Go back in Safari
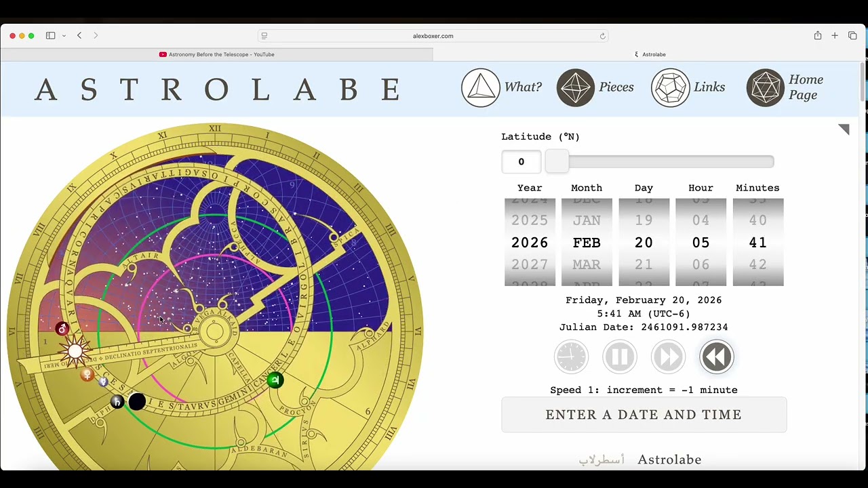Image resolution: width=868 pixels, height=488 pixels. point(79,36)
